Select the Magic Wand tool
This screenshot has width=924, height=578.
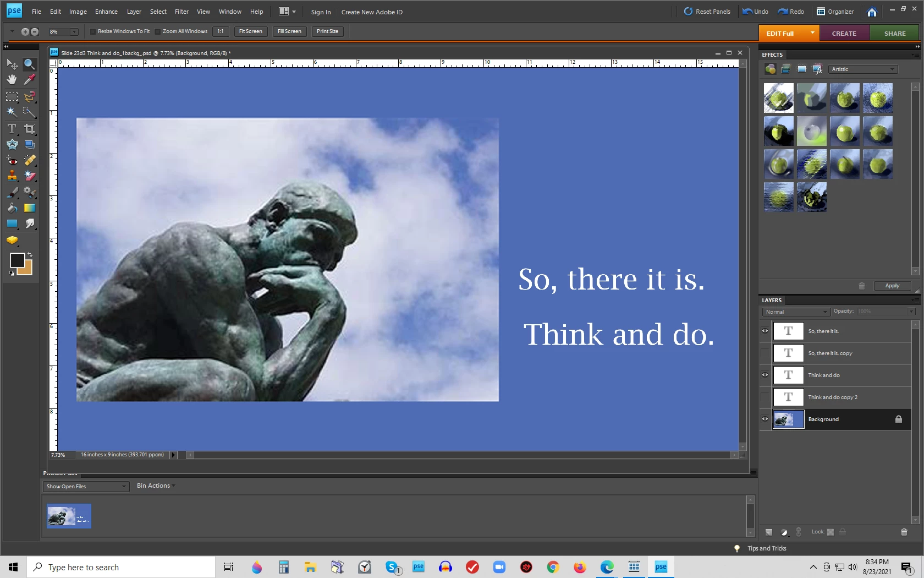pos(12,112)
